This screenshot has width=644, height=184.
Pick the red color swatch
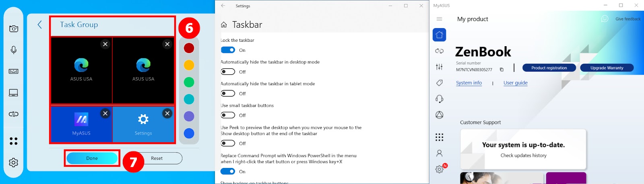click(189, 48)
